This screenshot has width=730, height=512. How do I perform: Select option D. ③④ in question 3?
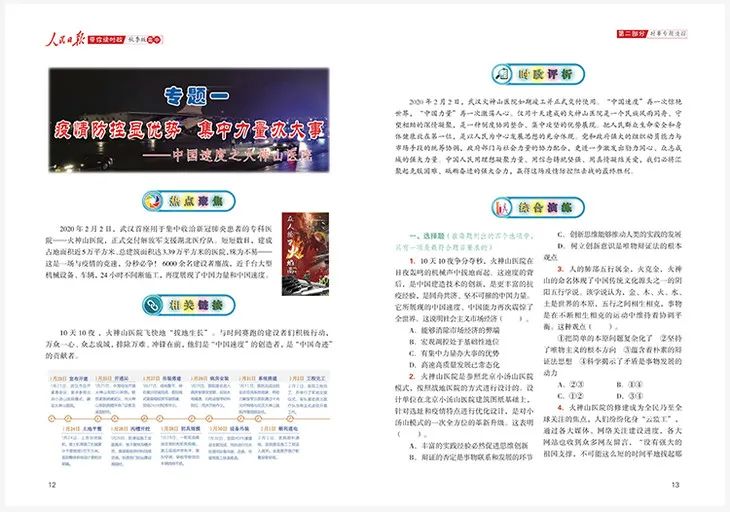click(x=630, y=396)
